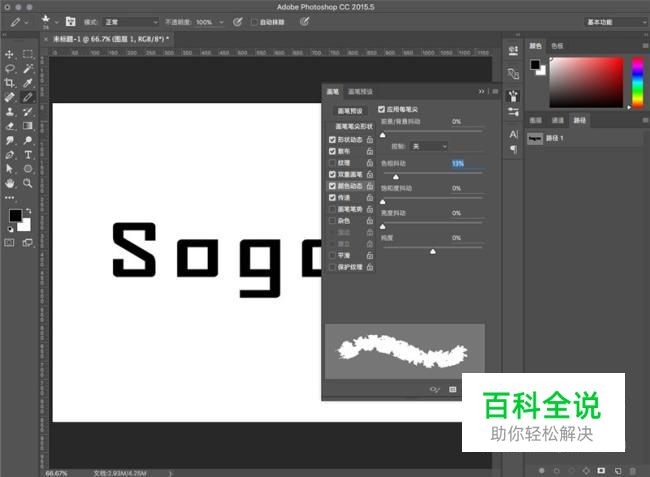
Task: Toggle brush panel button in options bar
Action: pyautogui.click(x=71, y=22)
